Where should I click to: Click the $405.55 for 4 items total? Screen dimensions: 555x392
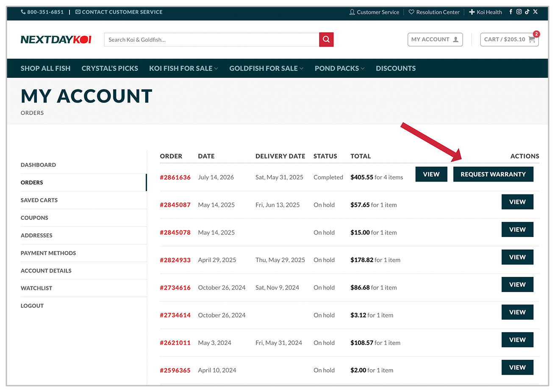coord(377,177)
